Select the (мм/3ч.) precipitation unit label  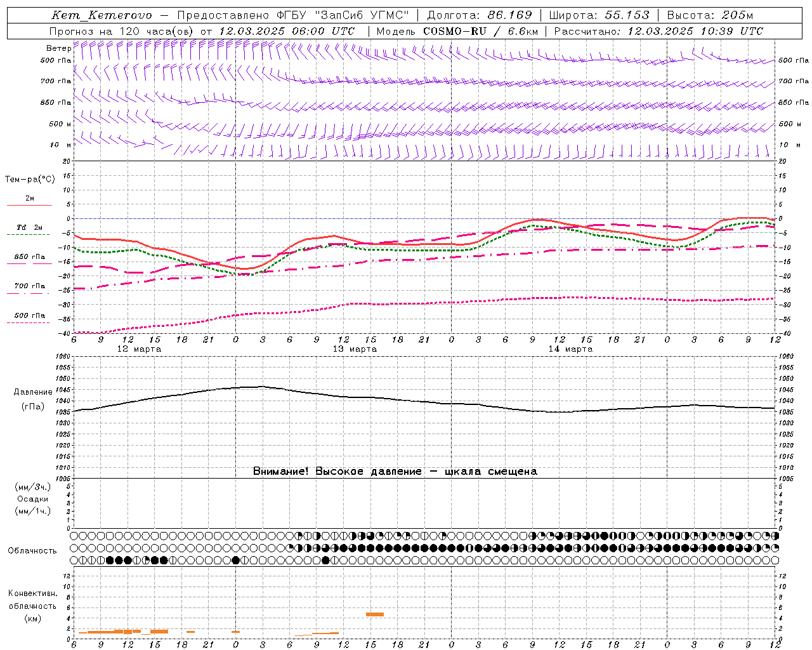click(33, 487)
